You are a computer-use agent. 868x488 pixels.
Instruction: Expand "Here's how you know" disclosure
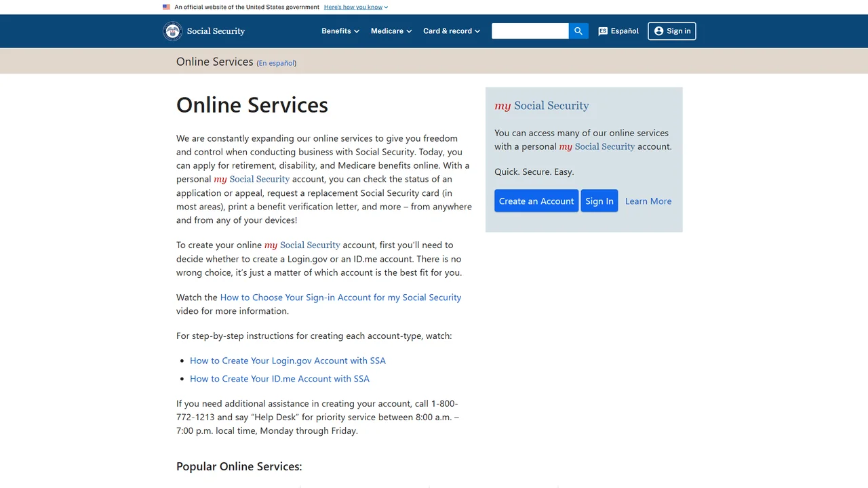356,7
